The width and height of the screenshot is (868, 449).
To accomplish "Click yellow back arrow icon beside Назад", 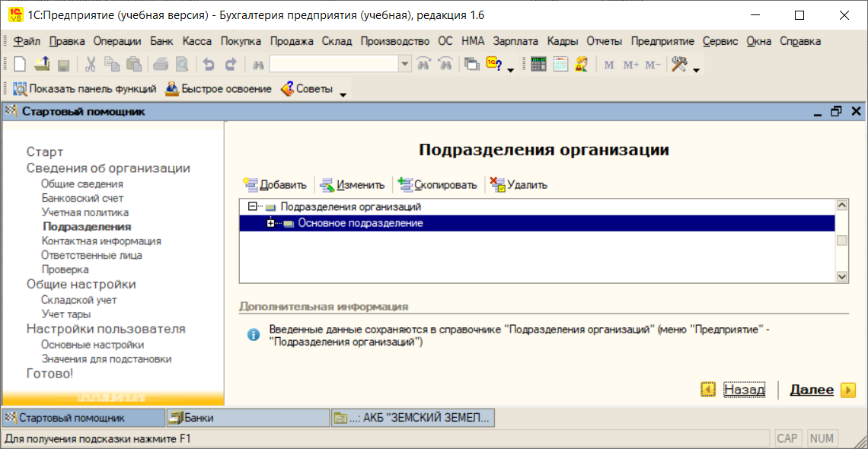I will click(709, 390).
